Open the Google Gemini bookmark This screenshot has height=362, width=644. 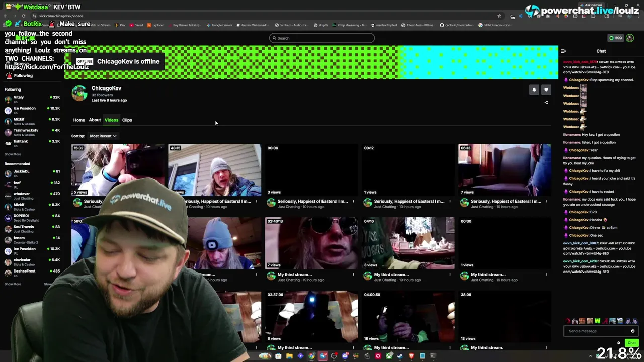[219, 25]
